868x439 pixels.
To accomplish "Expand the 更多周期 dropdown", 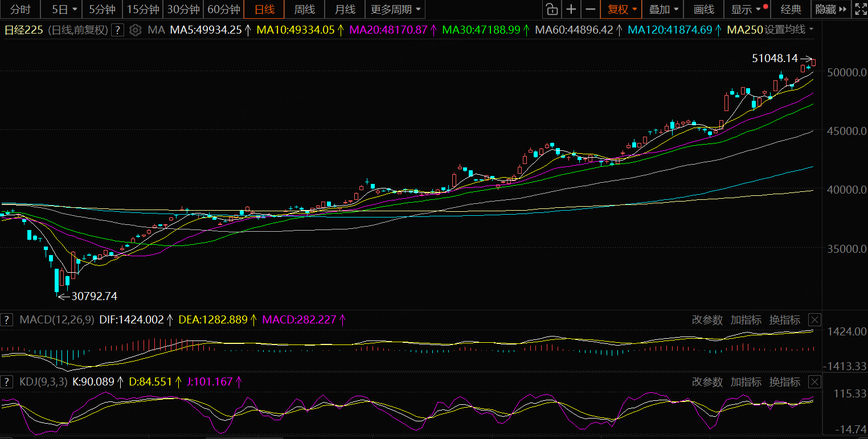I will [395, 9].
